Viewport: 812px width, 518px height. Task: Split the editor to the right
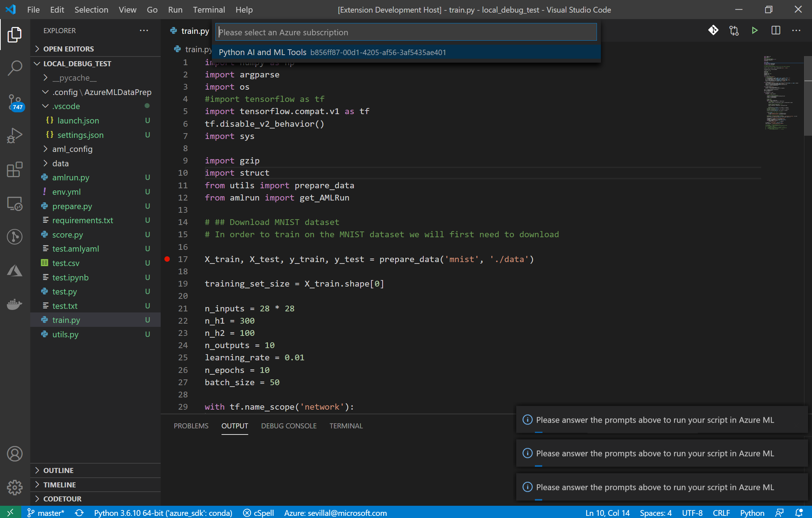click(776, 31)
